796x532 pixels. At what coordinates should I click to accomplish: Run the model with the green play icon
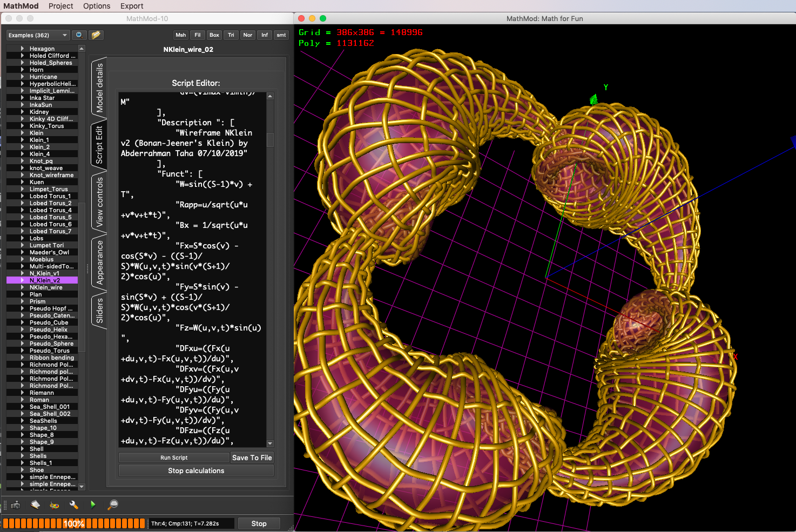[92, 505]
